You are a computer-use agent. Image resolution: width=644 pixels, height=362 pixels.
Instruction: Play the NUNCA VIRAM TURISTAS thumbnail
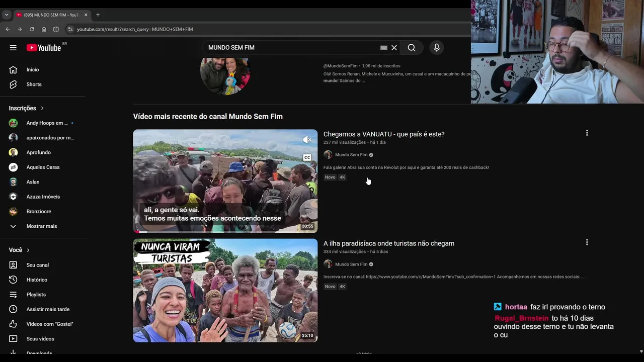click(x=225, y=291)
